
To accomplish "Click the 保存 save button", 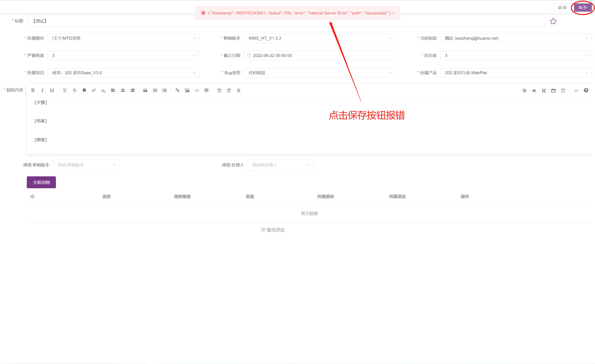I will pyautogui.click(x=583, y=7).
